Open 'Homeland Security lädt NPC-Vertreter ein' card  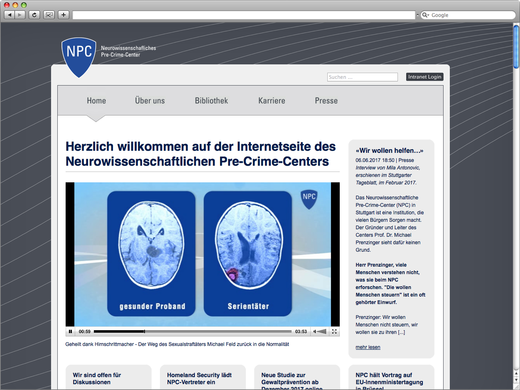(x=203, y=377)
